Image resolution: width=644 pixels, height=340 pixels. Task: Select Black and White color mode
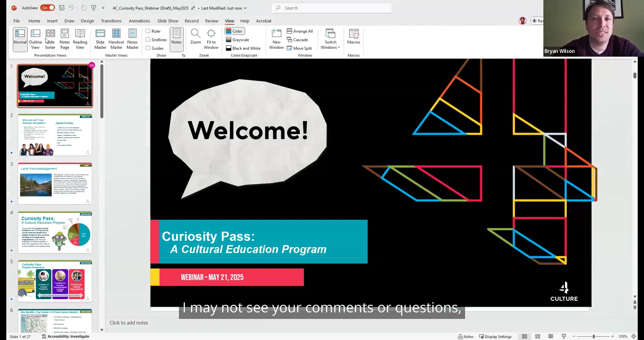point(243,48)
